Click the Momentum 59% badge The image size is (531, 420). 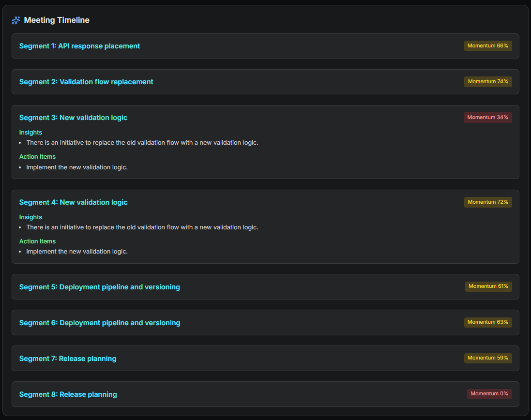coord(488,358)
